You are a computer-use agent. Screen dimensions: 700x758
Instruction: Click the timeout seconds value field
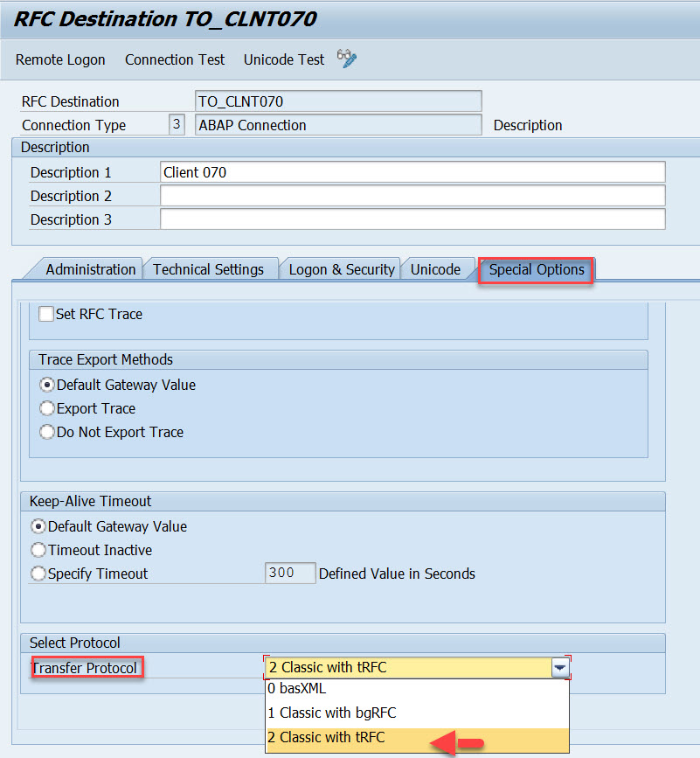[290, 574]
